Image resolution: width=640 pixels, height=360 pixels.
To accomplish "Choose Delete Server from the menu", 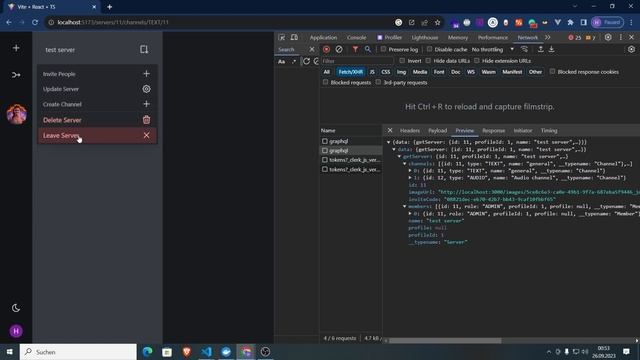I will tap(97, 120).
